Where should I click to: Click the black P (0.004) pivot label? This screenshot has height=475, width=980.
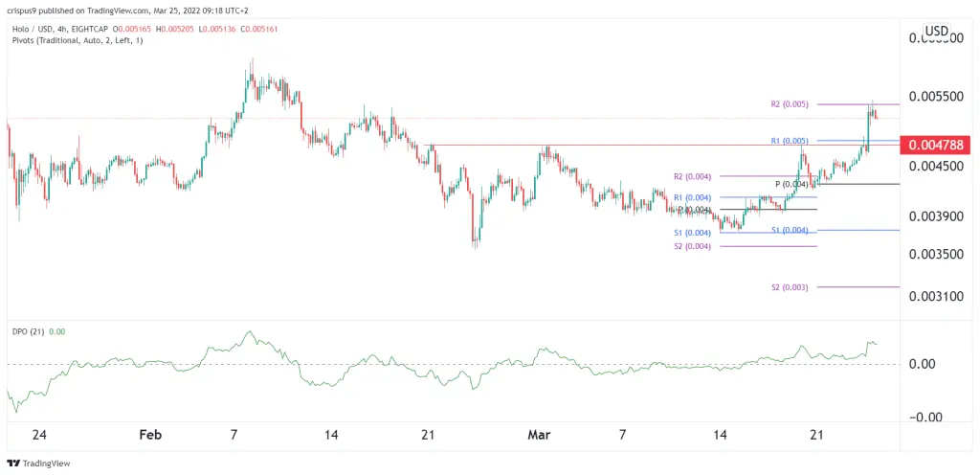pyautogui.click(x=793, y=184)
